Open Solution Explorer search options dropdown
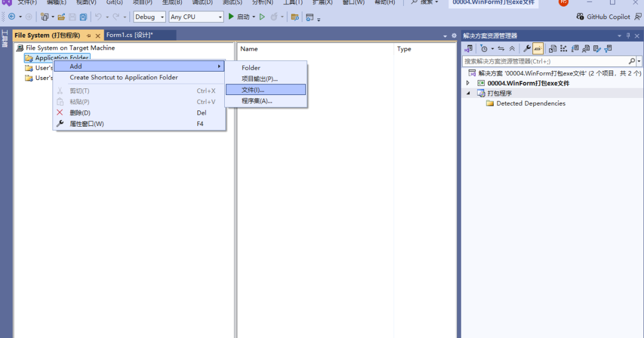Image resolution: width=644 pixels, height=338 pixels. coord(639,62)
